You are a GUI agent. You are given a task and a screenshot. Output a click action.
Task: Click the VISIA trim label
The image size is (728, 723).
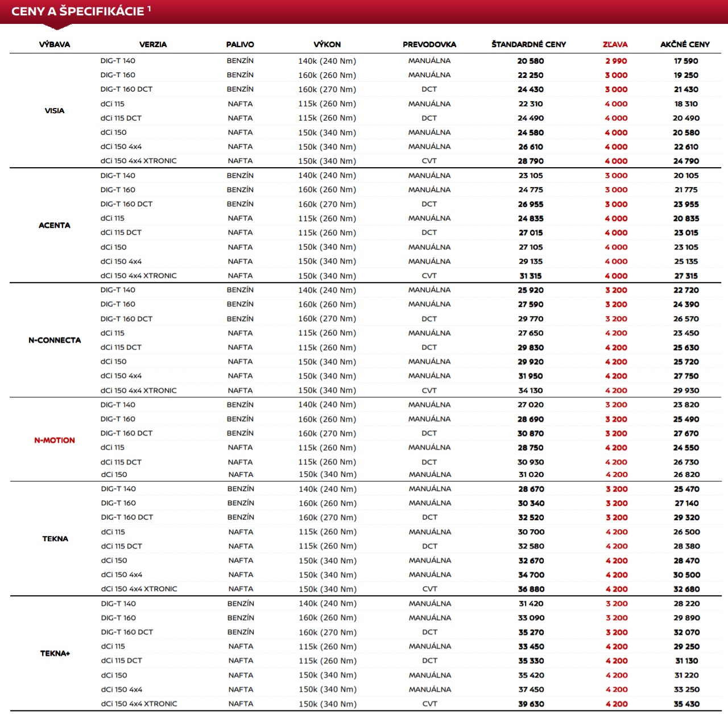55,111
